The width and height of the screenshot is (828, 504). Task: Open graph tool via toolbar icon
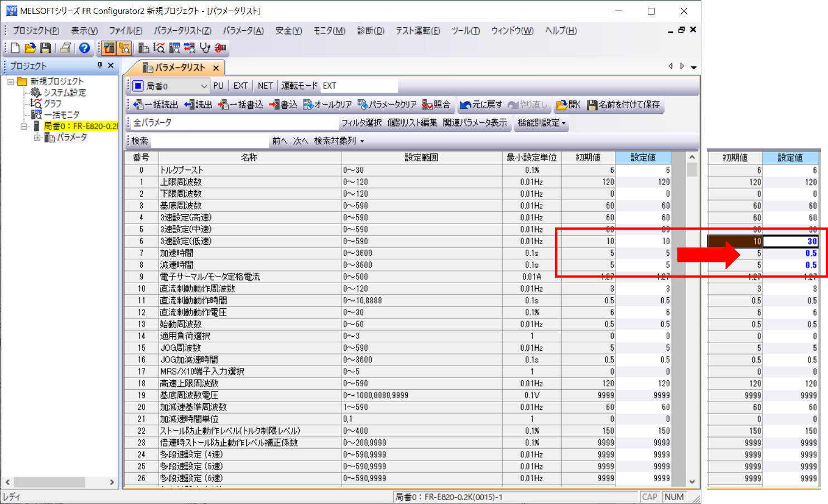(x=159, y=48)
